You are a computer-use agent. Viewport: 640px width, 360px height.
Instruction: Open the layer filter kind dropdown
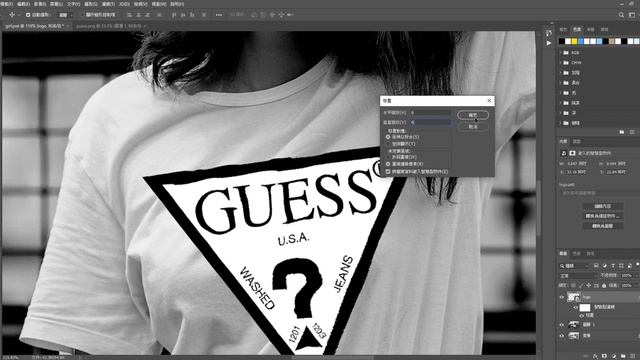click(x=575, y=266)
